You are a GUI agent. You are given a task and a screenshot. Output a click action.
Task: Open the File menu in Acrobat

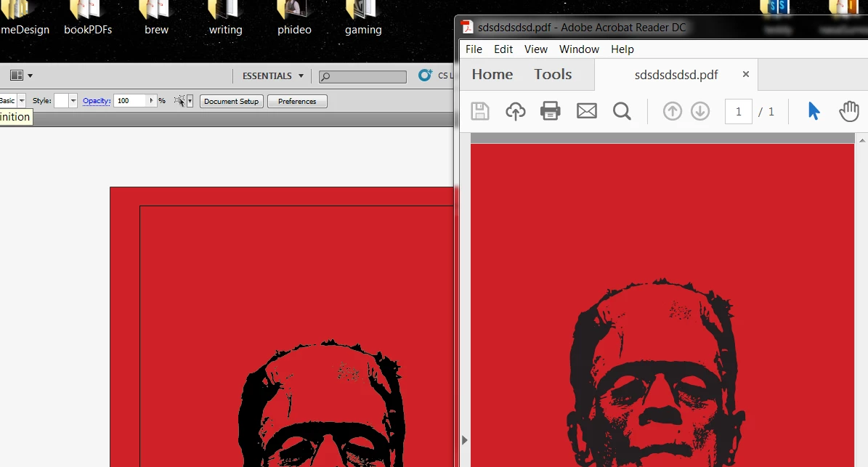point(474,49)
